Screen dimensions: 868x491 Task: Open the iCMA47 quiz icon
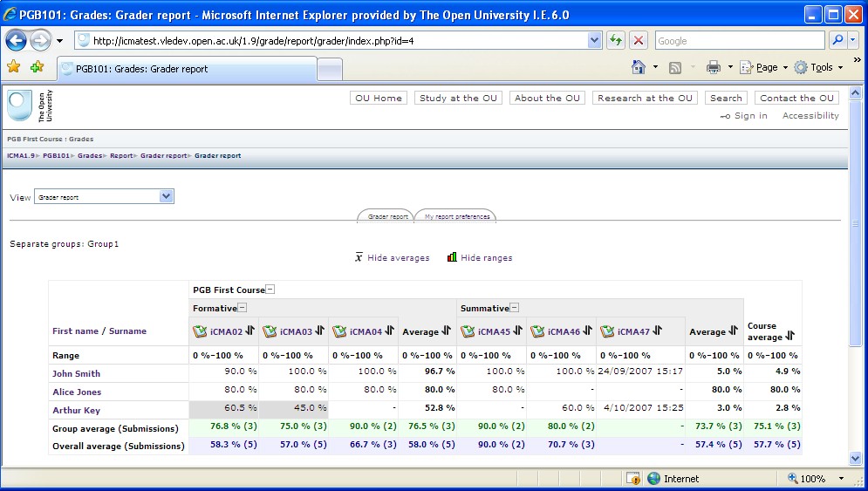(x=607, y=331)
